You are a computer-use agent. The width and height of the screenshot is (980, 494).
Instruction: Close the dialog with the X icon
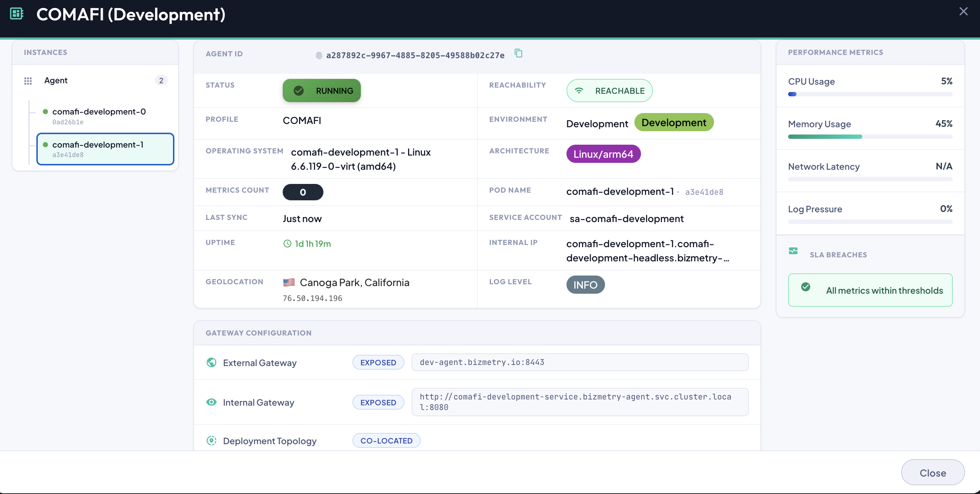(963, 11)
